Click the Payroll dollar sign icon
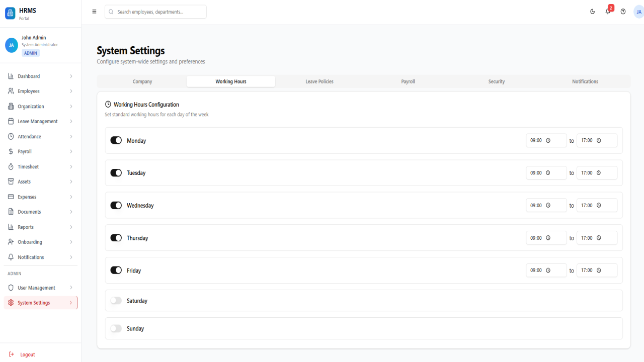The image size is (644, 362). coord(11,151)
